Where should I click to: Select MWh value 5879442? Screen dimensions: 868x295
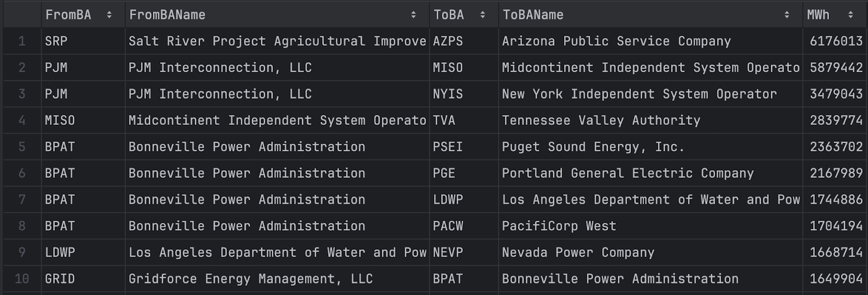835,68
